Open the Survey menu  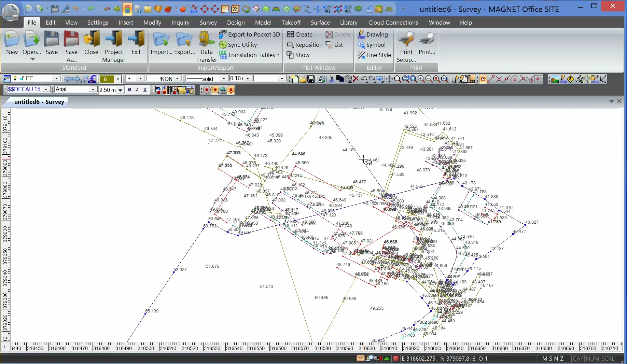[208, 23]
